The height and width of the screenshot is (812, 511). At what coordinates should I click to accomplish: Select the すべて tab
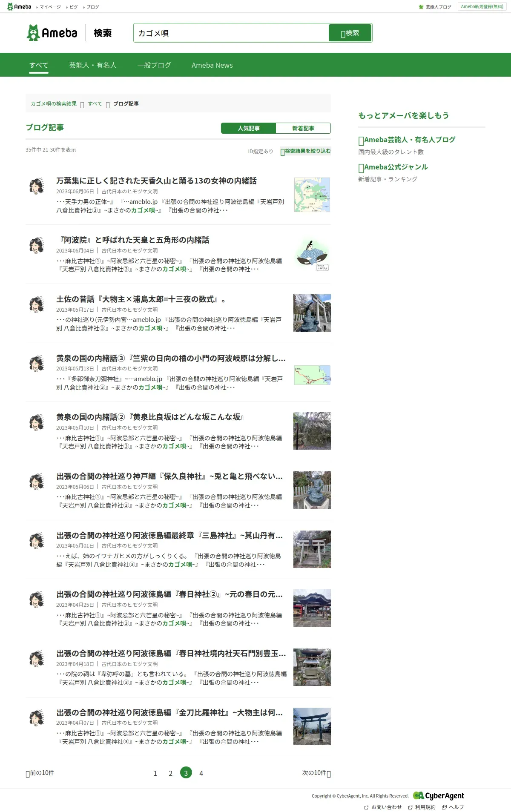pyautogui.click(x=39, y=65)
